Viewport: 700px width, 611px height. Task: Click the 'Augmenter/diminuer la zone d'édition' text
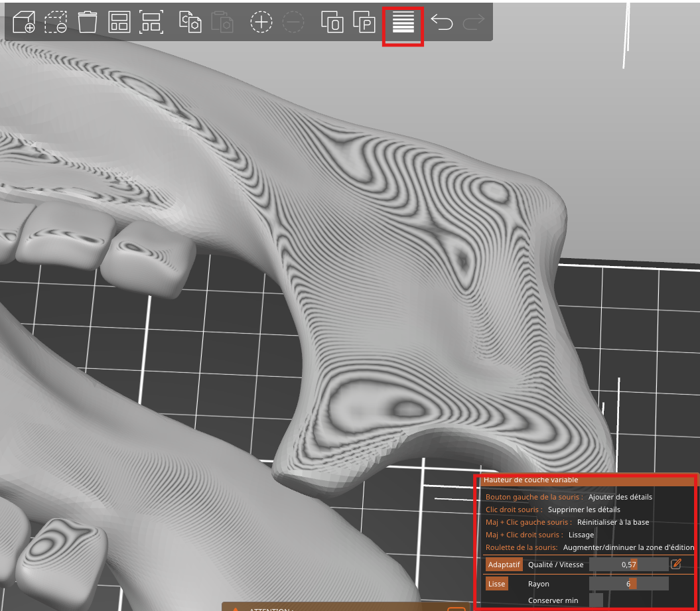coord(628,547)
